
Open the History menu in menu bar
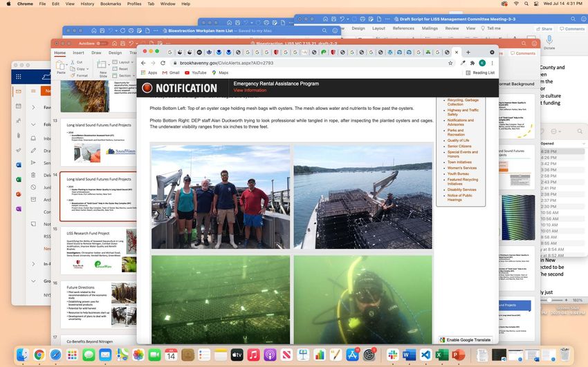pyautogui.click(x=87, y=3)
